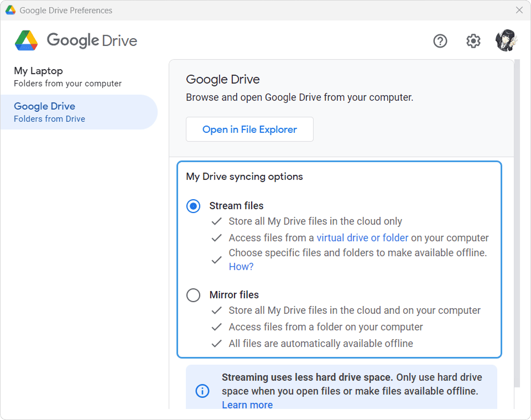Click 'Streaming uses less hard drive space' text

[307, 377]
